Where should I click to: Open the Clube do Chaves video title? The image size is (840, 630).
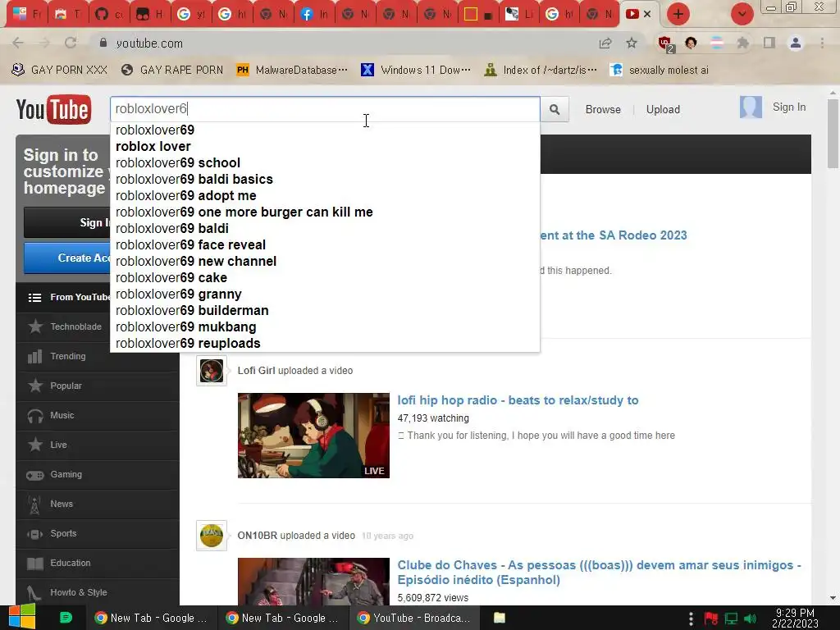(599, 572)
